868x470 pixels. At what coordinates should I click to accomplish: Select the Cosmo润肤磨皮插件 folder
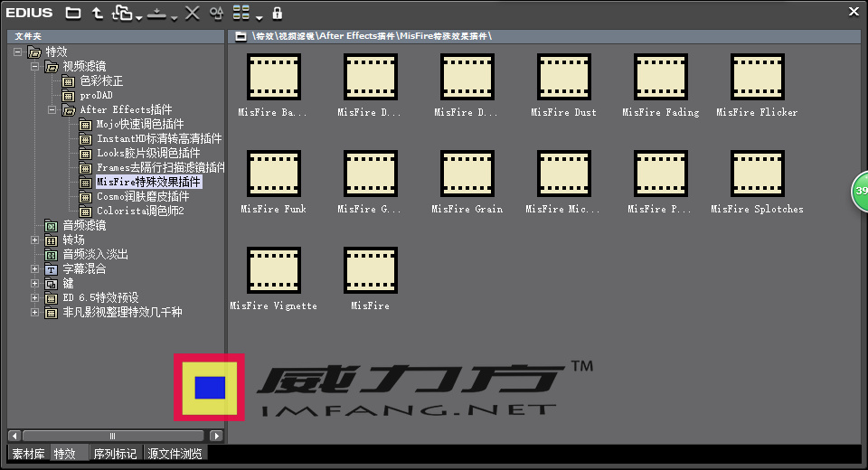[143, 196]
